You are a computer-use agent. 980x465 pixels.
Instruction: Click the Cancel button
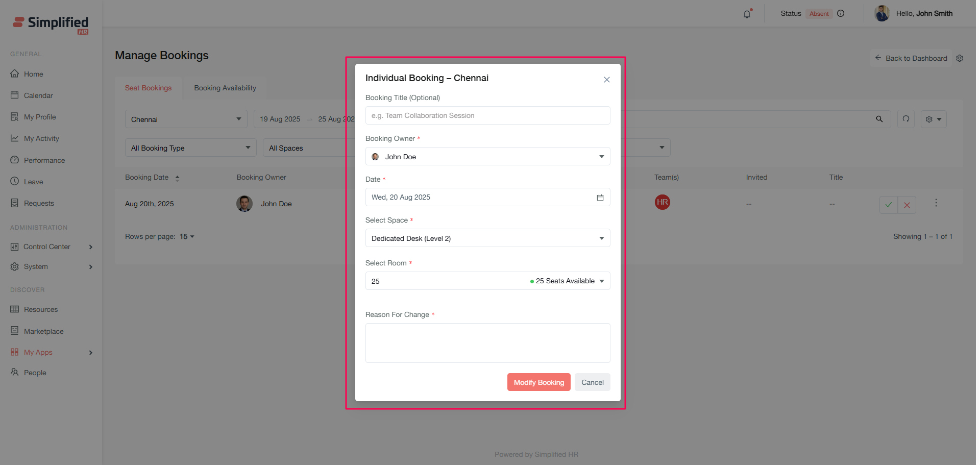[592, 382]
